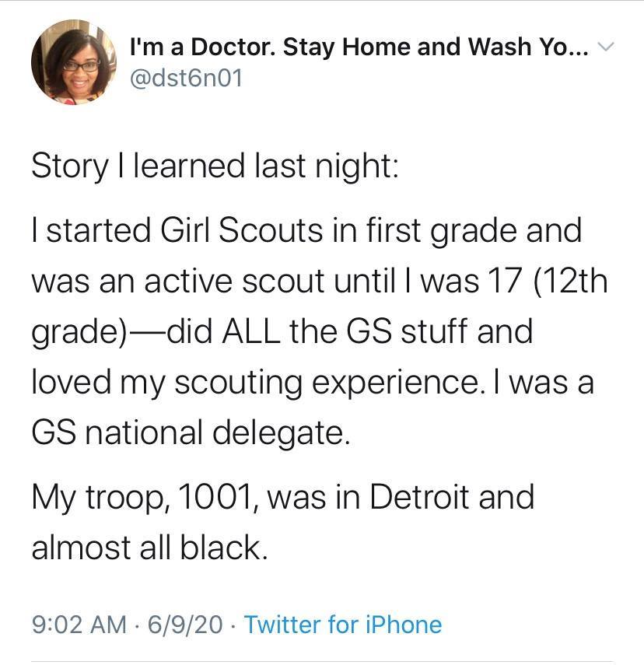Open the author's profile photo

click(x=68, y=63)
